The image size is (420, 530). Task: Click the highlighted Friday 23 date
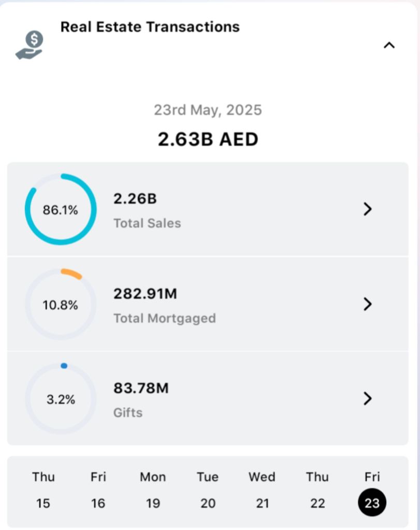coord(372,502)
